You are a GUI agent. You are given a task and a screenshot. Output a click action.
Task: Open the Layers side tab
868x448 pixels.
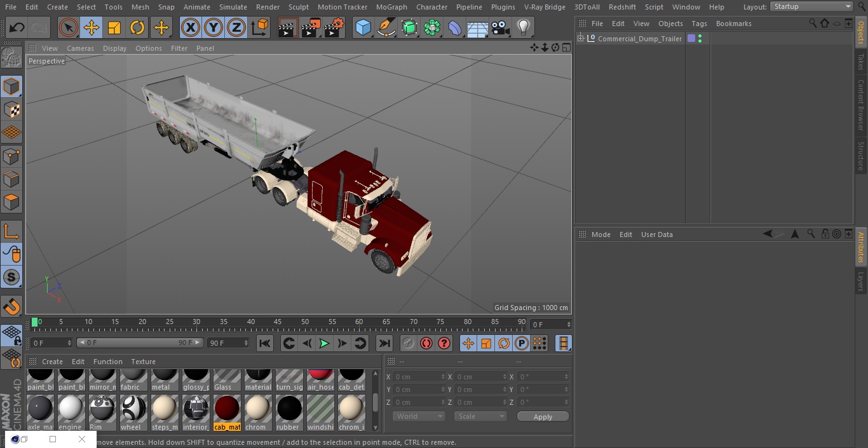(x=861, y=282)
